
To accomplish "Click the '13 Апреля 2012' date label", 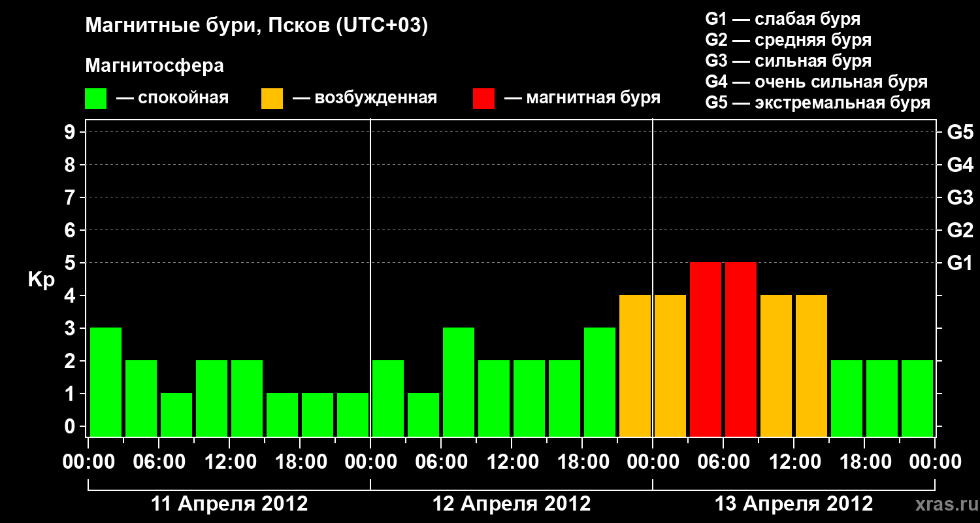I will click(794, 504).
